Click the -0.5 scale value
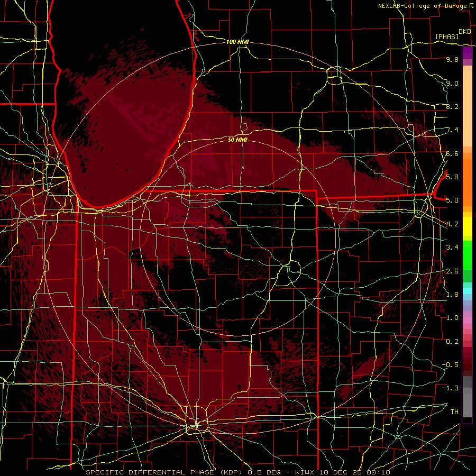Screen dimensions: 476x476 (x=450, y=364)
